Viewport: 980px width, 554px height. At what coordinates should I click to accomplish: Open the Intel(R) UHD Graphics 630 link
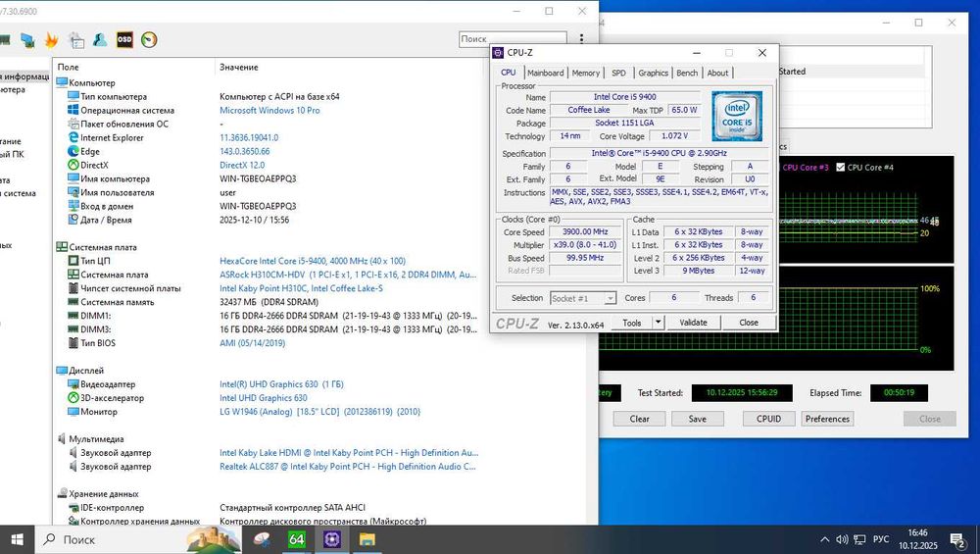pyautogui.click(x=281, y=384)
